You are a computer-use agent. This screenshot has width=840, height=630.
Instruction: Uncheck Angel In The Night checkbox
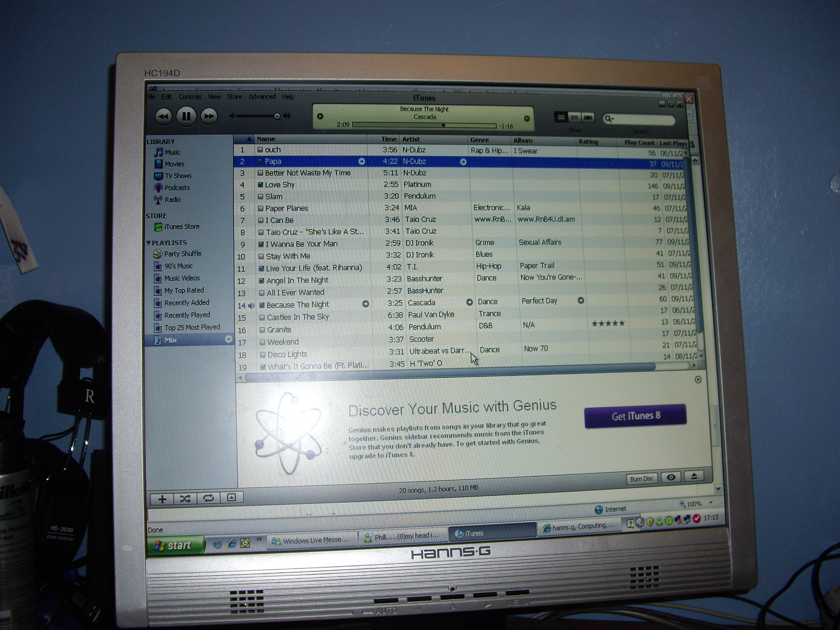coord(261,281)
